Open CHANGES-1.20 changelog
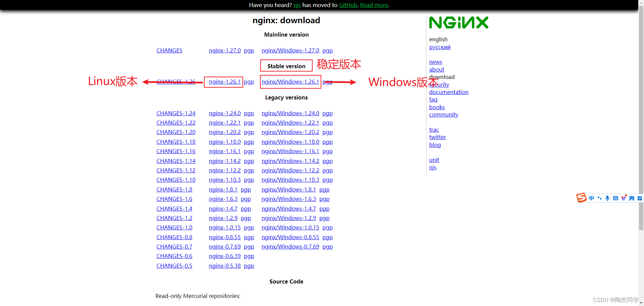This screenshot has height=306, width=644. (x=176, y=132)
